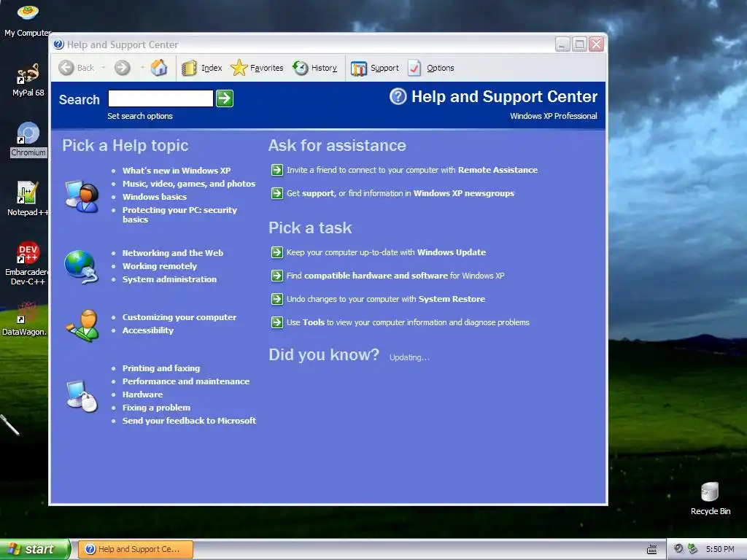Open Set search options link
The width and height of the screenshot is (747, 560).
click(x=139, y=116)
